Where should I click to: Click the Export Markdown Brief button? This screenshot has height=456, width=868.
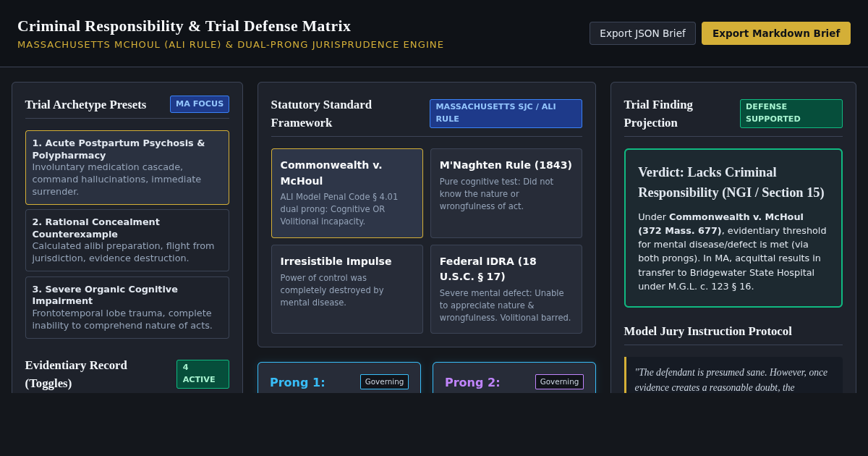(x=776, y=33)
